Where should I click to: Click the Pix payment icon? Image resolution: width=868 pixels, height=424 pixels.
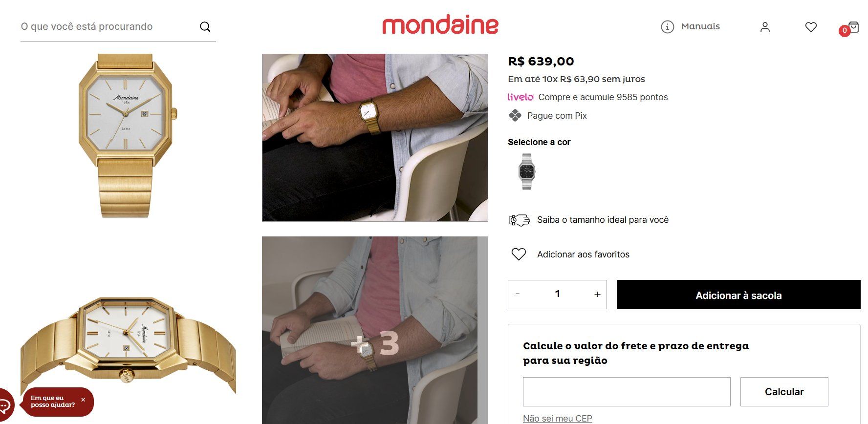[x=515, y=116]
